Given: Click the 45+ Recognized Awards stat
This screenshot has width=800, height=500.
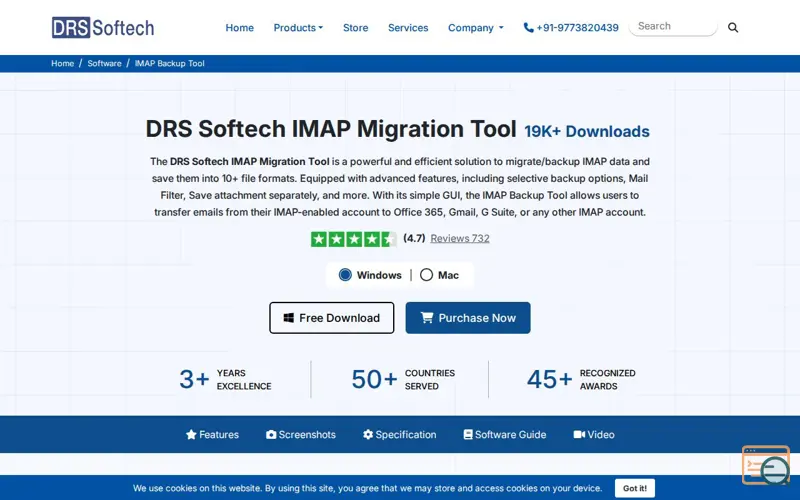Looking at the screenshot, I should coord(581,380).
